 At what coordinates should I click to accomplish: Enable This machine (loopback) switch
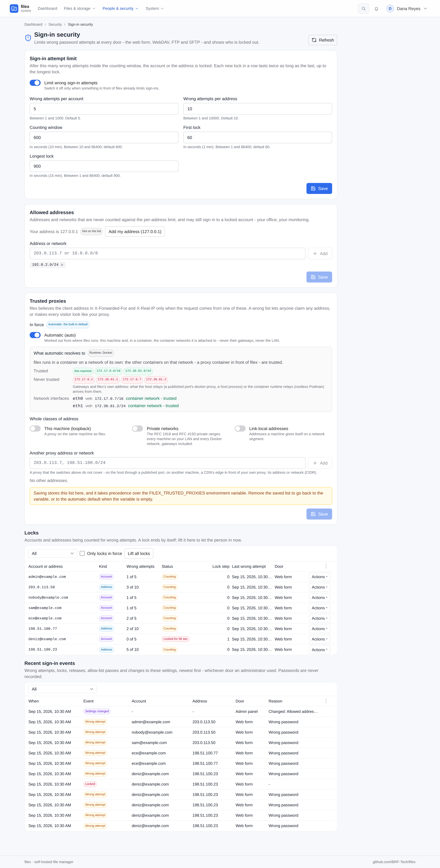tap(35, 429)
